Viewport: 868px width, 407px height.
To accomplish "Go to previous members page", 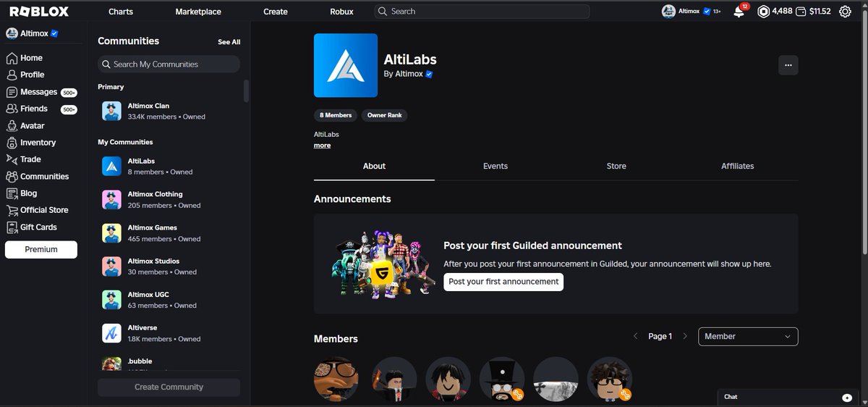I will click(x=636, y=337).
